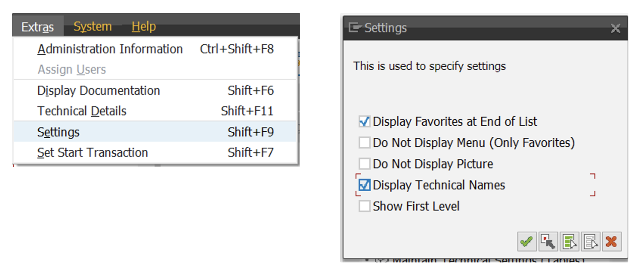Enable the Show First Level checkbox
The height and width of the screenshot is (272, 644).
point(364,206)
